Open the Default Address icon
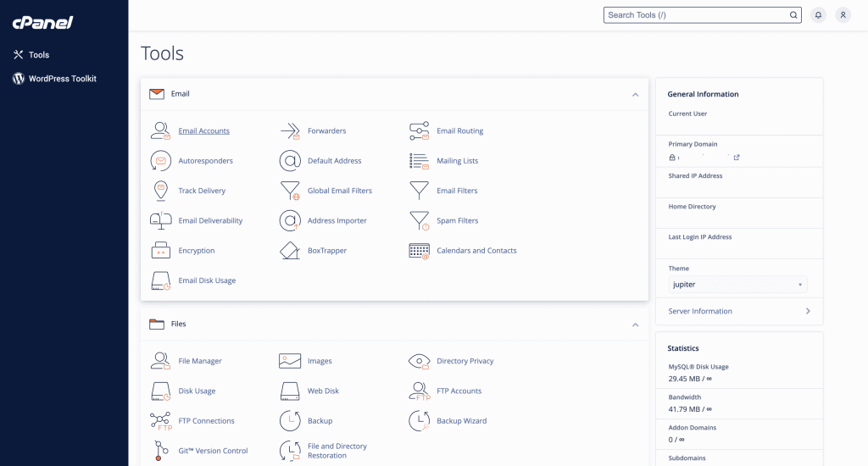Viewport: 868px width, 466px height. click(x=290, y=160)
